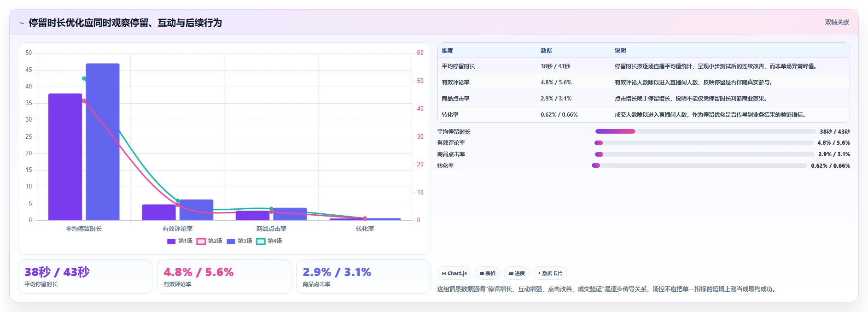This screenshot has width=868, height=312.
Task: Click the description starting 点击增长晚于停留增长
Action: coord(692,99)
